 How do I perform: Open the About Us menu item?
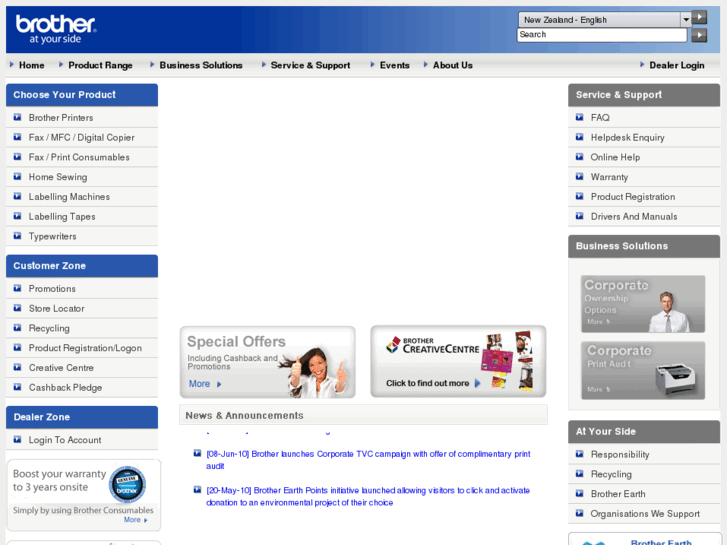[x=453, y=65]
